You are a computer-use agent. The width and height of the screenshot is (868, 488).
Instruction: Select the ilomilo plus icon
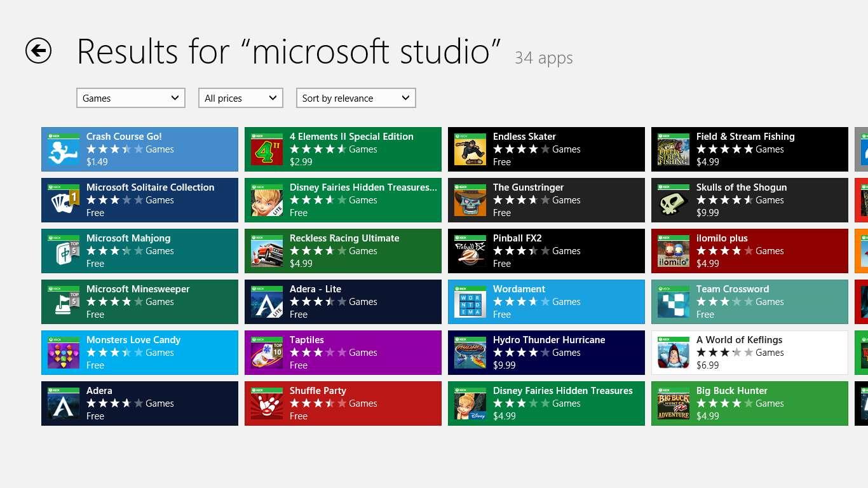pos(674,251)
